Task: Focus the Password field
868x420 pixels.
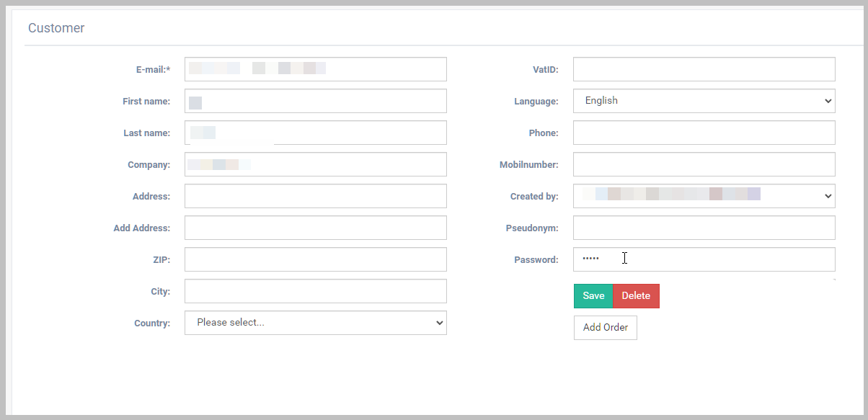Action: point(704,259)
